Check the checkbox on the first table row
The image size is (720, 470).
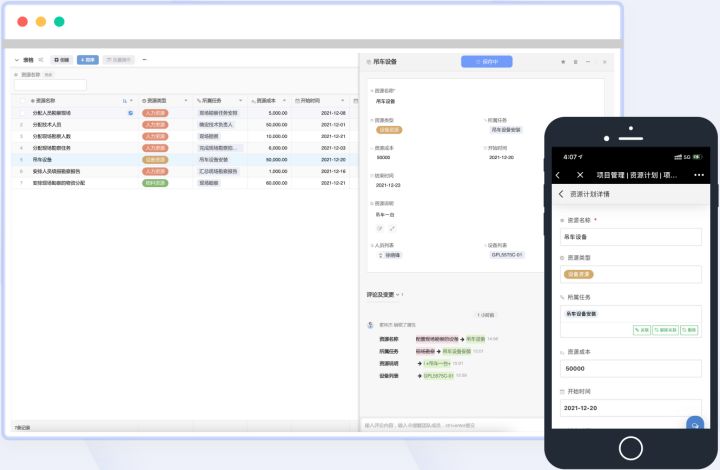tap(21, 113)
